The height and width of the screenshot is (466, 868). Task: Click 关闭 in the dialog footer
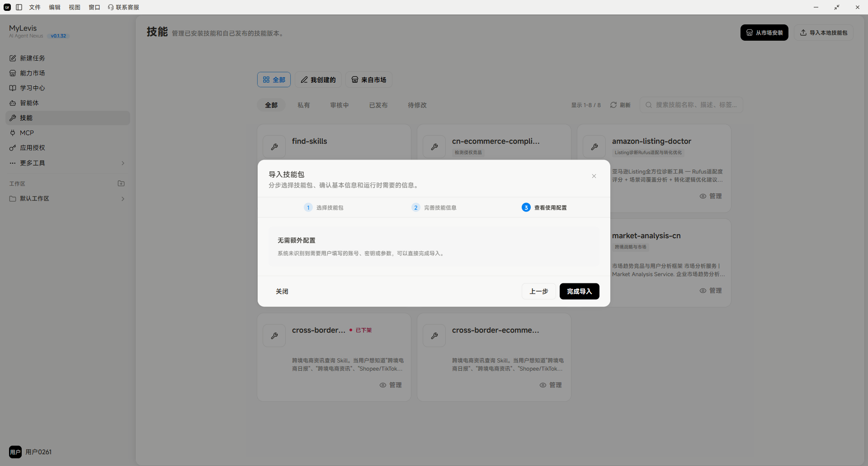(x=282, y=292)
